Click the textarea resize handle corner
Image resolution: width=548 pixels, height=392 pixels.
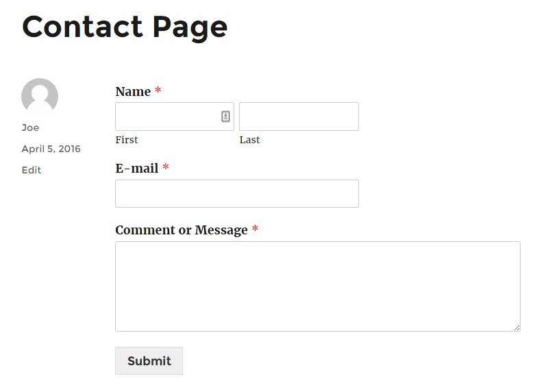tap(516, 328)
